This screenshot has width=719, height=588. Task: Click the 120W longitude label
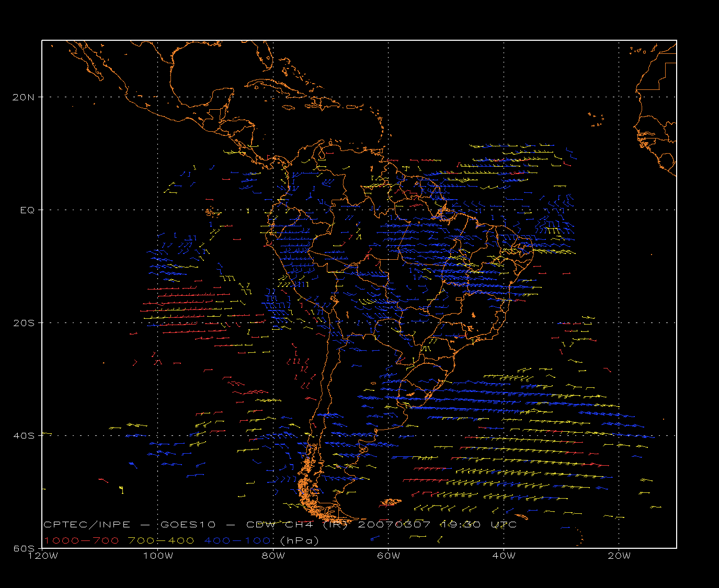click(x=42, y=556)
